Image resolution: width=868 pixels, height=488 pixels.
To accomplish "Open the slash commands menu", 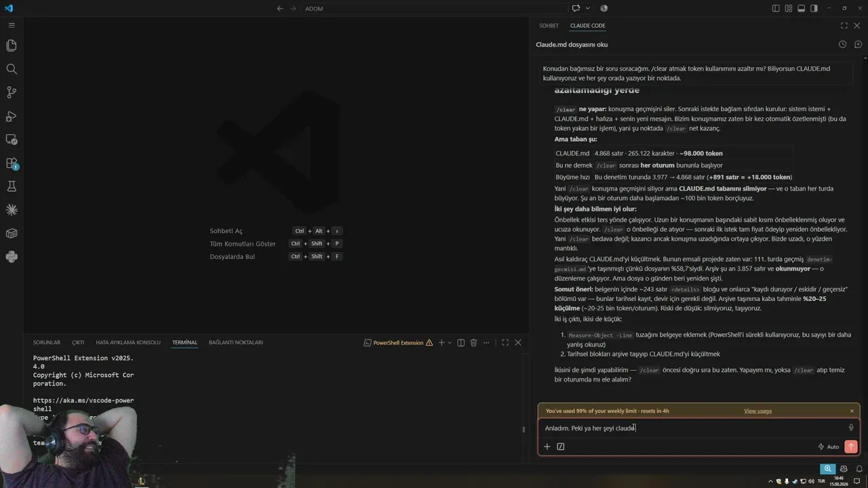I will (561, 447).
